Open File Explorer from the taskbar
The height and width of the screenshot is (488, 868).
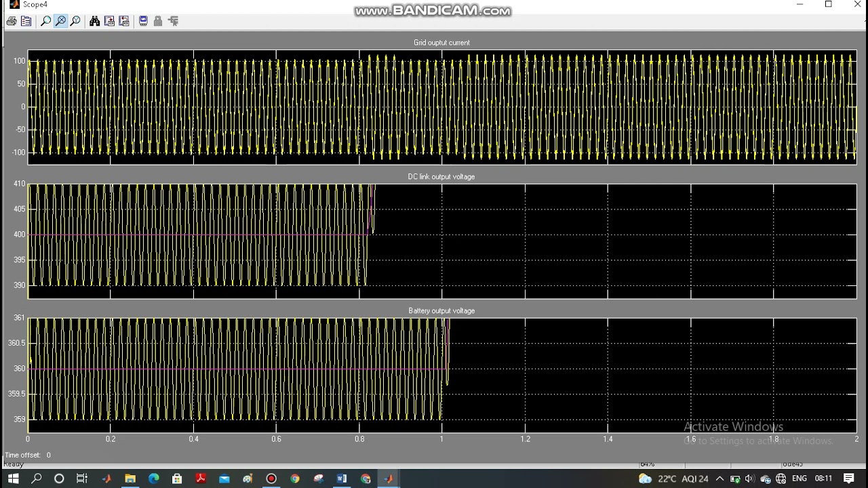tap(130, 479)
